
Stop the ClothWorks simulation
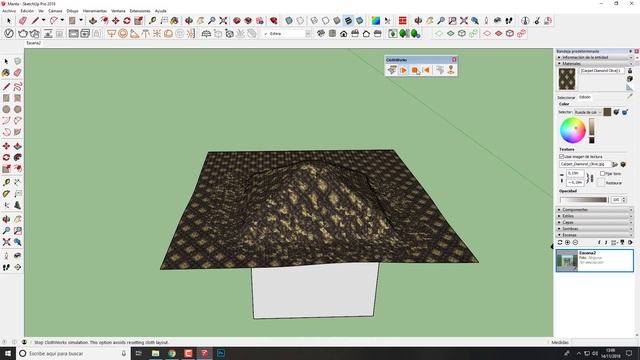(415, 70)
